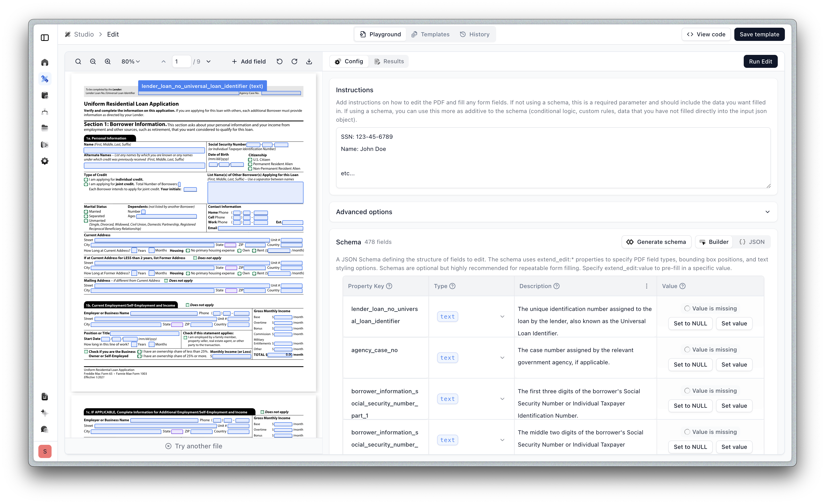Click the page number input field
This screenshot has height=504, width=825.
coord(181,62)
